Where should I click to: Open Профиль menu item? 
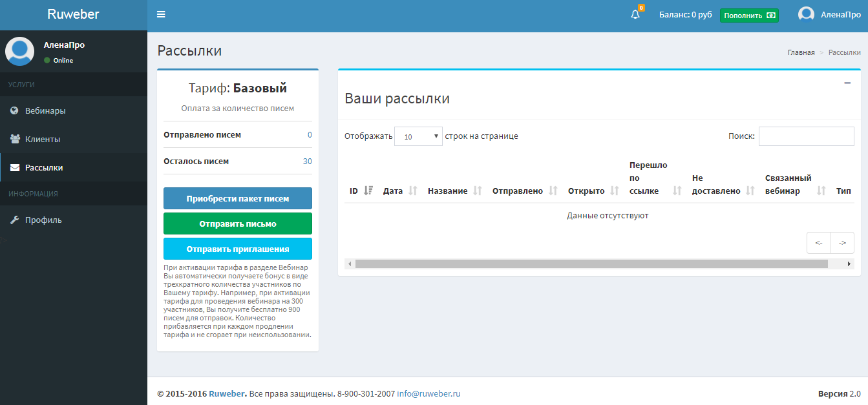click(74, 220)
